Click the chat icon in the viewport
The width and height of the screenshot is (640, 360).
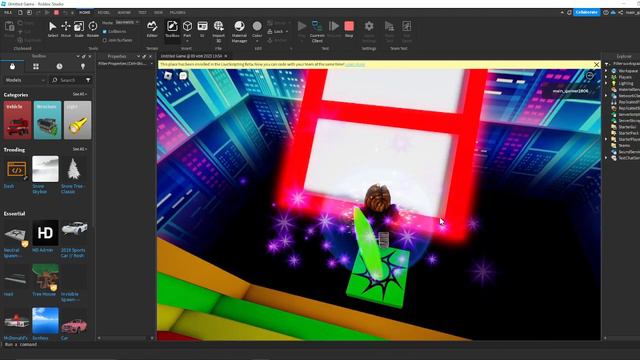(183, 76)
